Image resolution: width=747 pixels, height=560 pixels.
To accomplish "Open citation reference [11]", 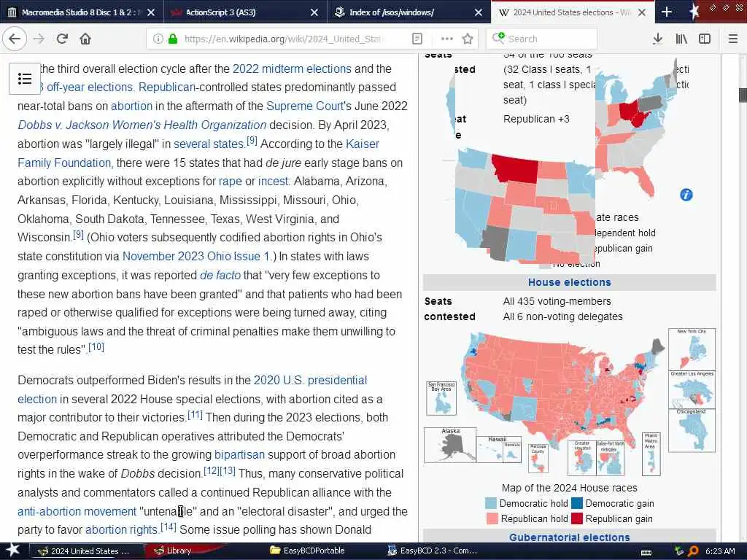I will 195,414.
